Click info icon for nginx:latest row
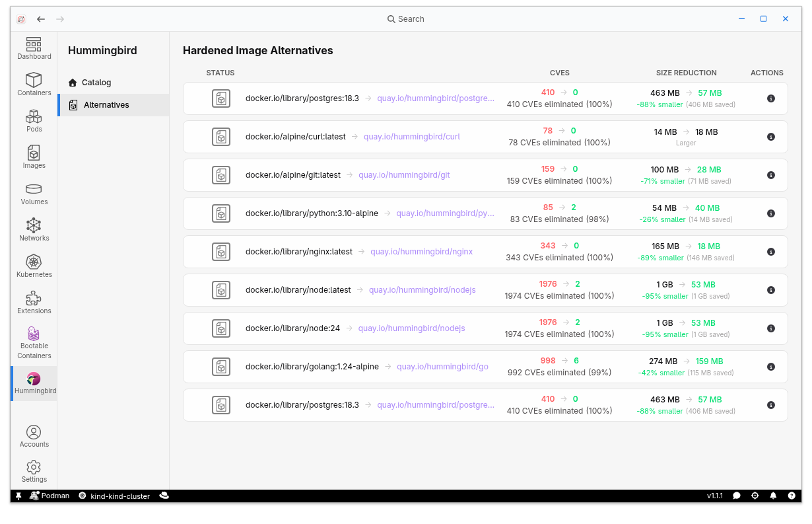This screenshot has width=812, height=524. (x=770, y=252)
